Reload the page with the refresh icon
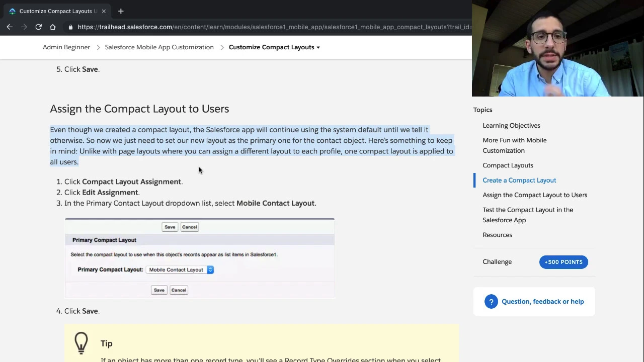The height and width of the screenshot is (362, 644). pyautogui.click(x=38, y=27)
